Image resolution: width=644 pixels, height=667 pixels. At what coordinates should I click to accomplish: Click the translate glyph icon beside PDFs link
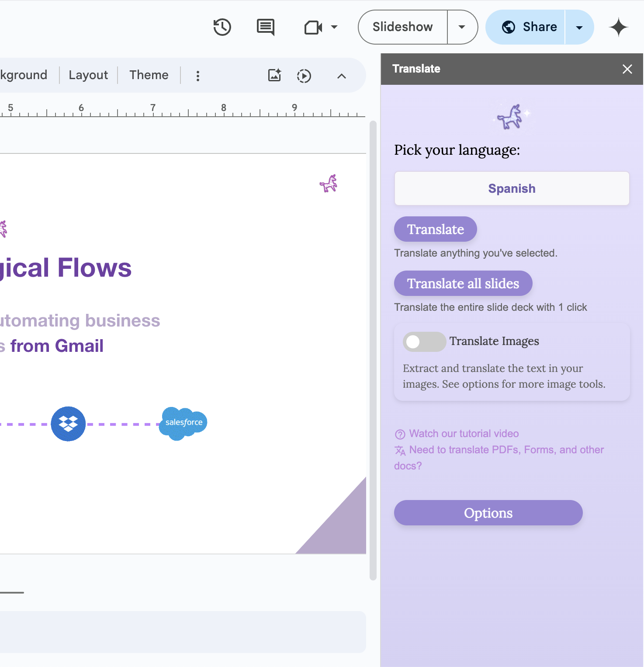(x=400, y=450)
